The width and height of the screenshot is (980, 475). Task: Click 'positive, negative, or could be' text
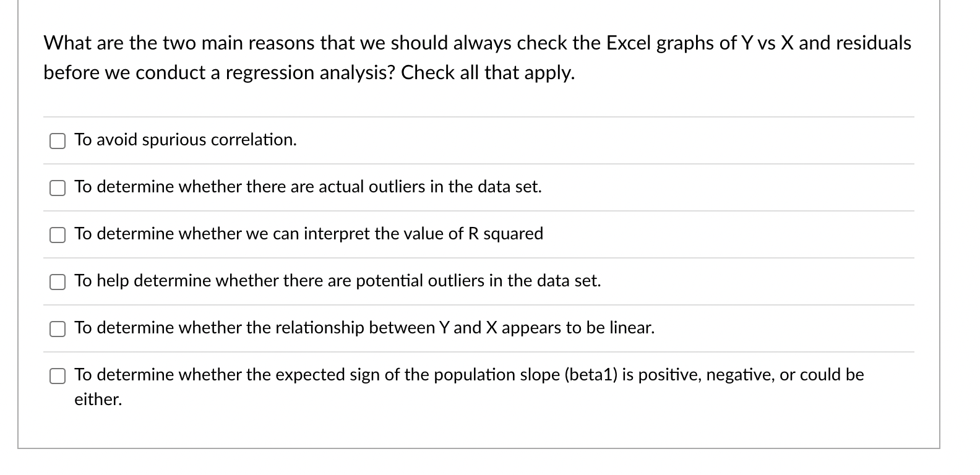tap(750, 375)
